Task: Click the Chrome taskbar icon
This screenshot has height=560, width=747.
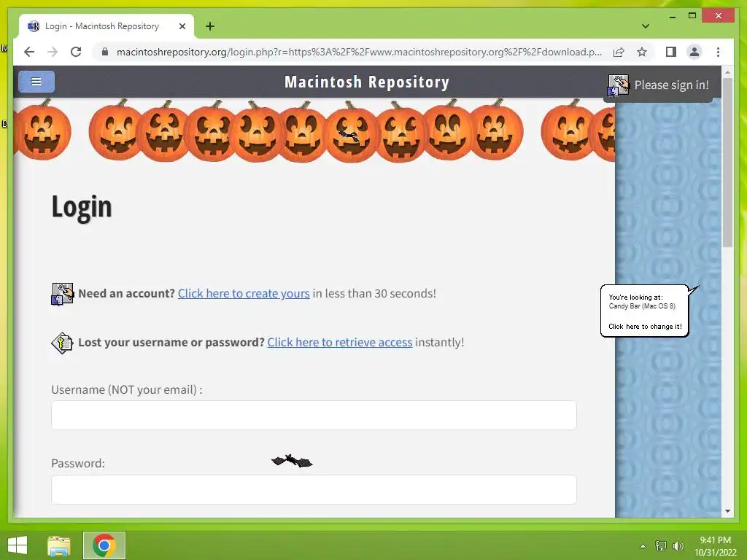Action: (104, 545)
